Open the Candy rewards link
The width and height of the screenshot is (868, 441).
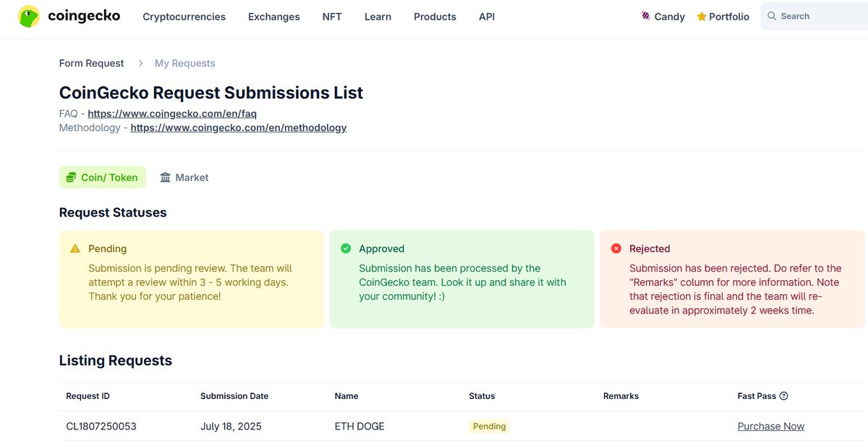click(663, 17)
